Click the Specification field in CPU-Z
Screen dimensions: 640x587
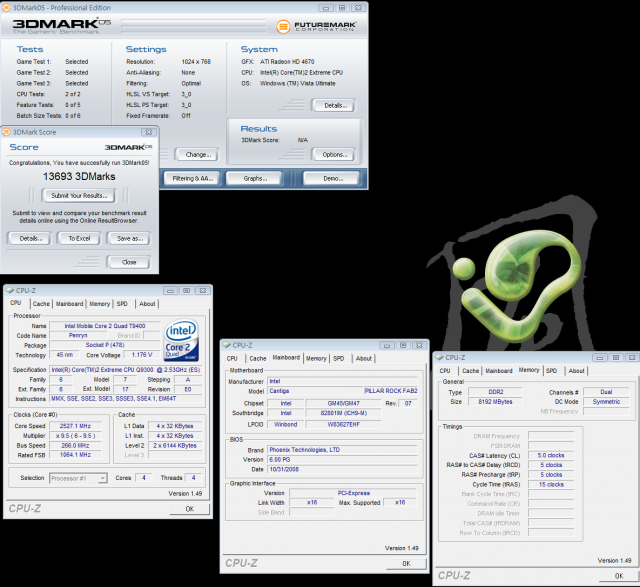coord(126,370)
